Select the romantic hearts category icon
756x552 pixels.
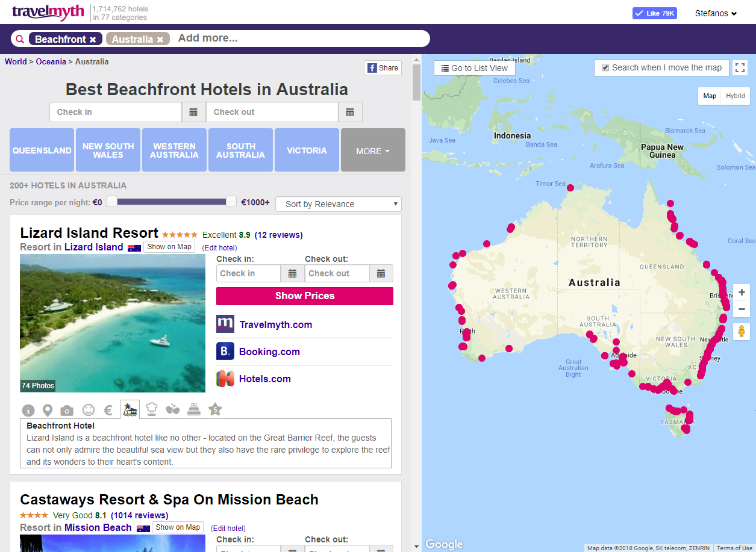(x=172, y=409)
